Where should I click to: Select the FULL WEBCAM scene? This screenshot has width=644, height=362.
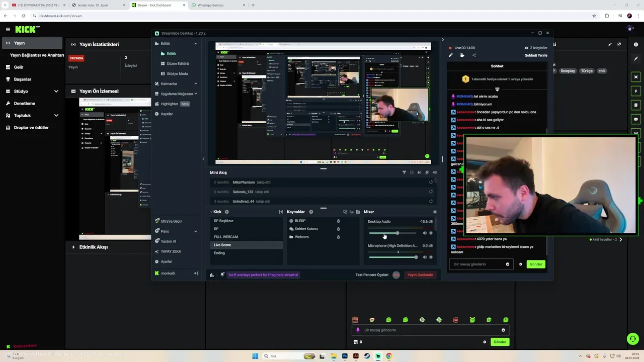pyautogui.click(x=247, y=237)
